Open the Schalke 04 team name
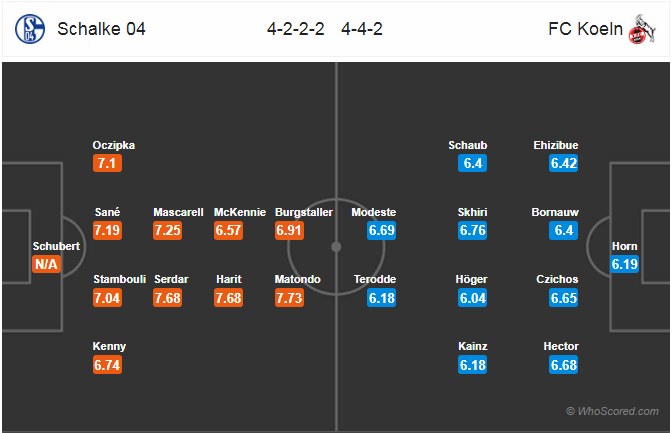 pos(102,29)
